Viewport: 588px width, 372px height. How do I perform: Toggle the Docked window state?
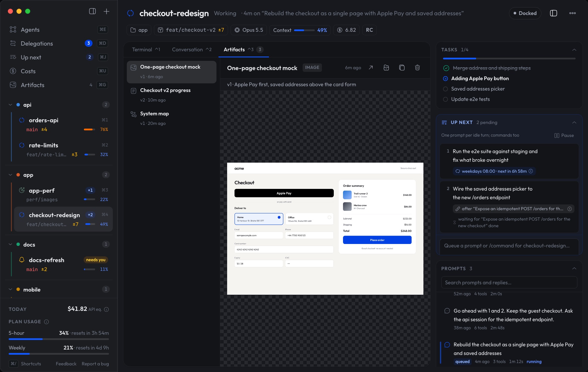(x=525, y=13)
